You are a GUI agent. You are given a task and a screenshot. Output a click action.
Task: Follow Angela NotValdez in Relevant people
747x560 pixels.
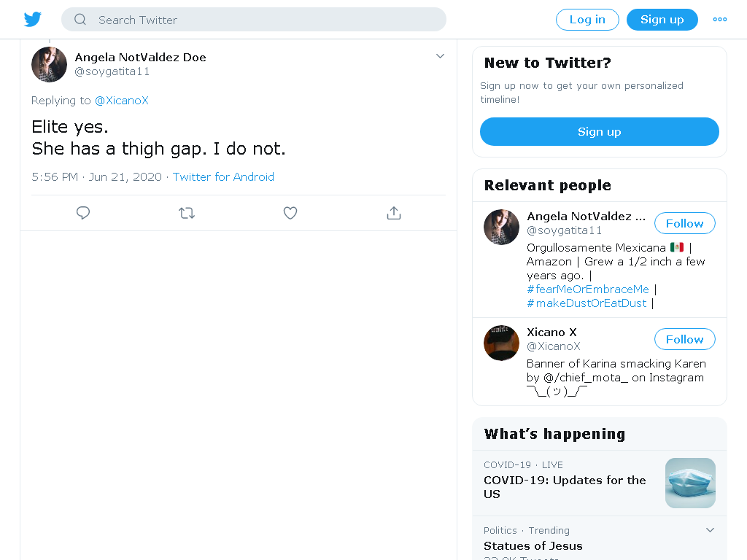tap(684, 223)
